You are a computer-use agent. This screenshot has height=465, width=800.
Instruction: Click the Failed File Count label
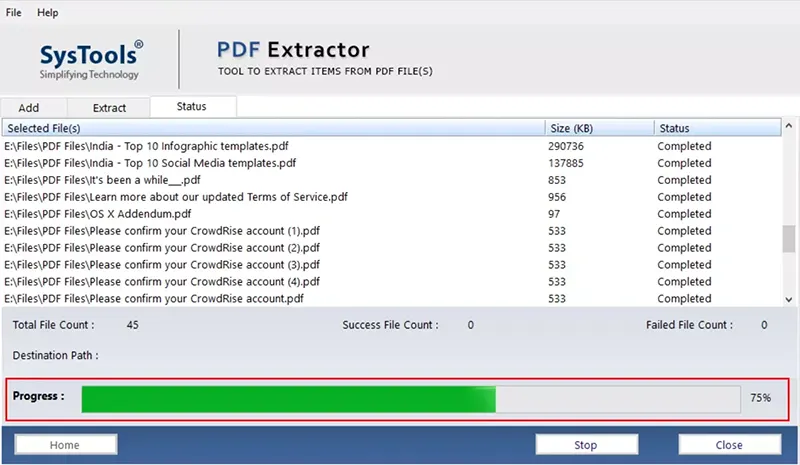click(x=689, y=325)
